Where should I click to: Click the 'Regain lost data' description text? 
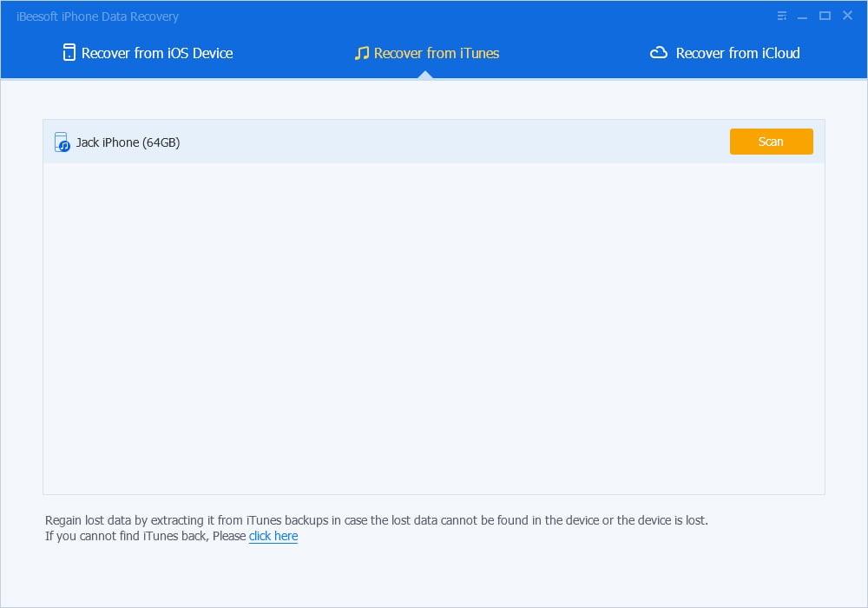pos(377,520)
